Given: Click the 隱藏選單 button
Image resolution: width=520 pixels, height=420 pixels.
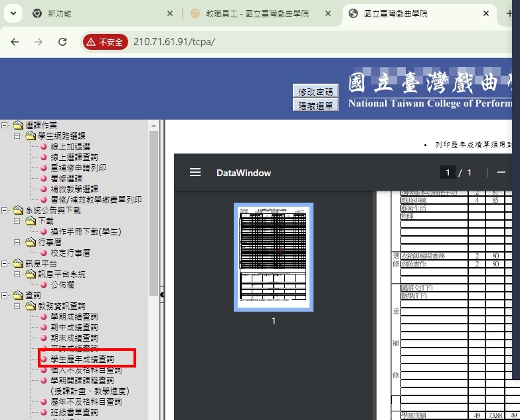Looking at the screenshot, I should pyautogui.click(x=315, y=105).
